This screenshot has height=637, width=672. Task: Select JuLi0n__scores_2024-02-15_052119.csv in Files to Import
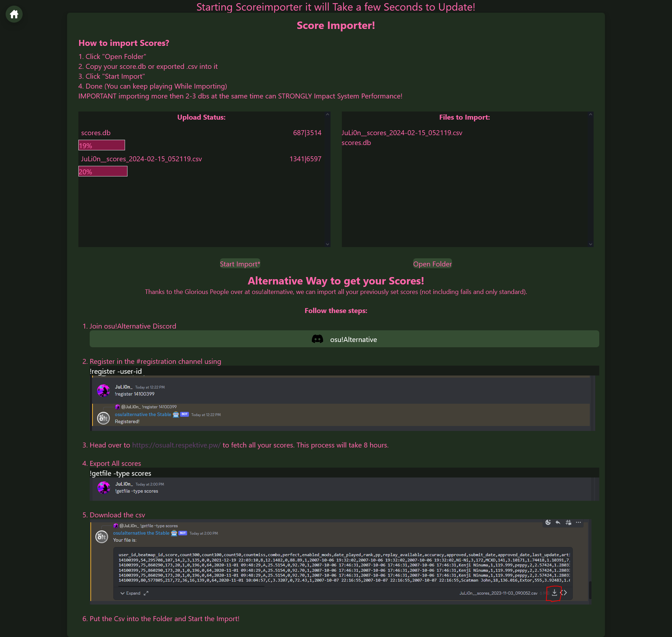[402, 133]
